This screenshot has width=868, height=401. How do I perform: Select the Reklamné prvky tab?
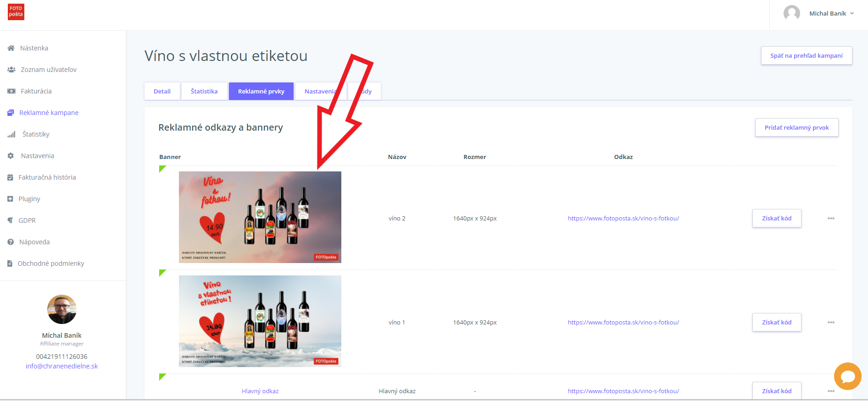point(261,91)
